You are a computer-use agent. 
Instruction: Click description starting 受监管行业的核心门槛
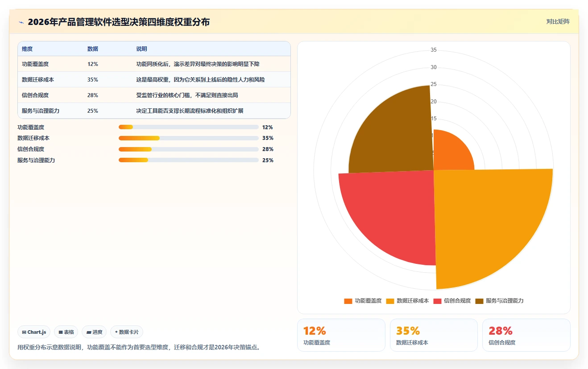tap(187, 95)
